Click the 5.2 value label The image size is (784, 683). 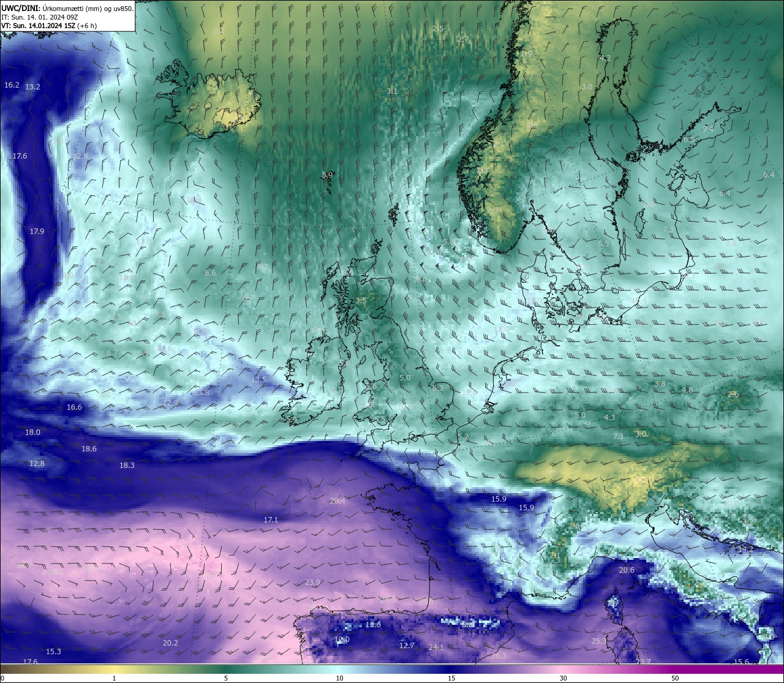pyautogui.click(x=462, y=437)
